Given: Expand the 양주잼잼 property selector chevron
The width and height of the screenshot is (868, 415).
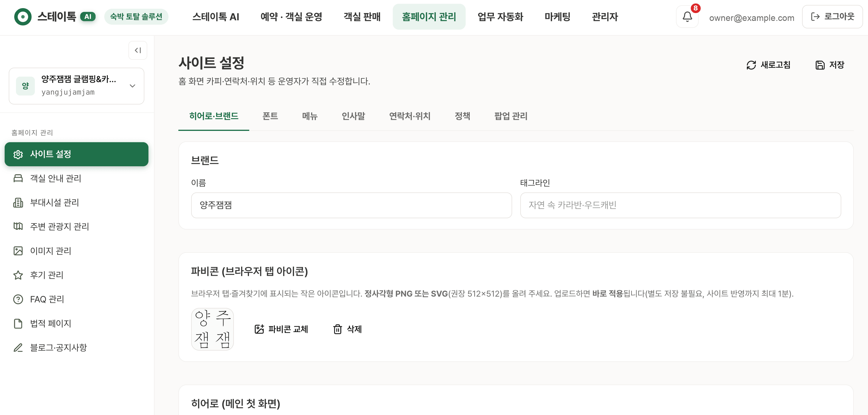Looking at the screenshot, I should (132, 86).
